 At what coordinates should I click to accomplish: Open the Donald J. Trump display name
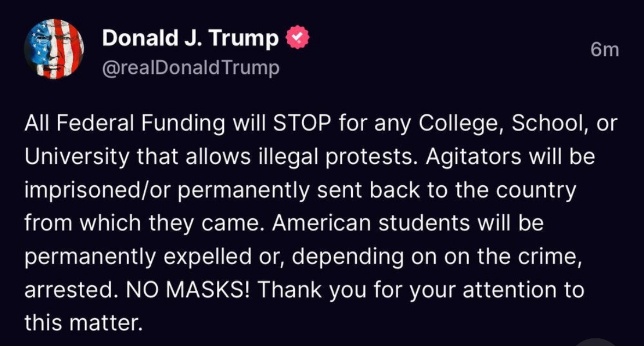click(x=190, y=38)
